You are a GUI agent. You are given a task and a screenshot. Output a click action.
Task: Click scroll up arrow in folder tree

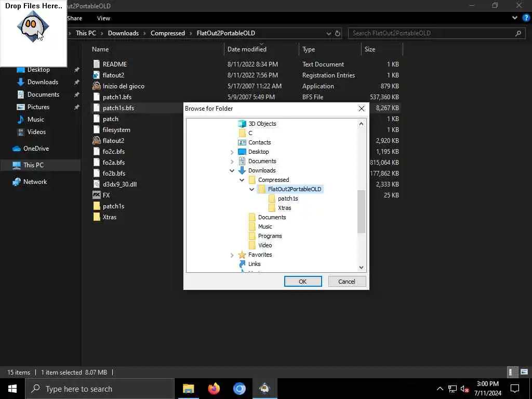coord(361,124)
